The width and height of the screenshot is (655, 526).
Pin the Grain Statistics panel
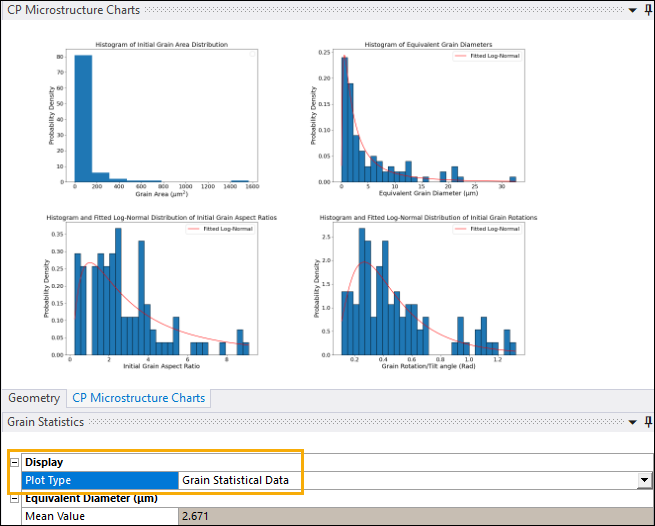pyautogui.click(x=648, y=422)
